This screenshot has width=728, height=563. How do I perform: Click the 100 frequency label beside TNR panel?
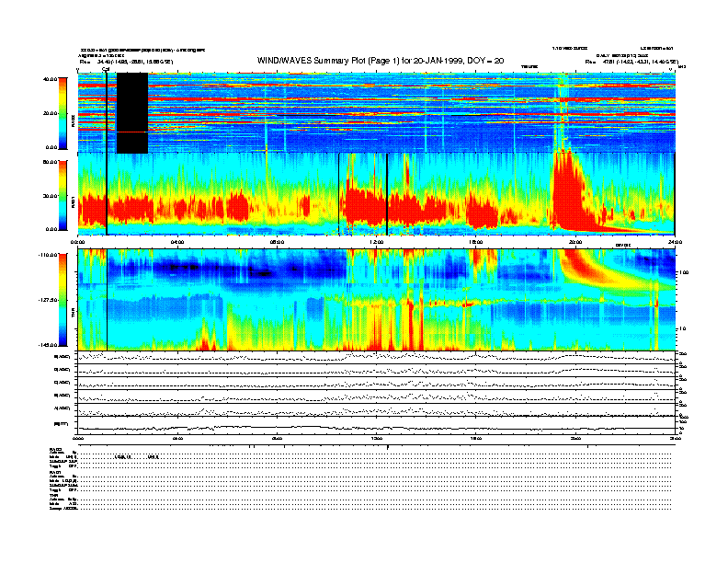point(683,272)
